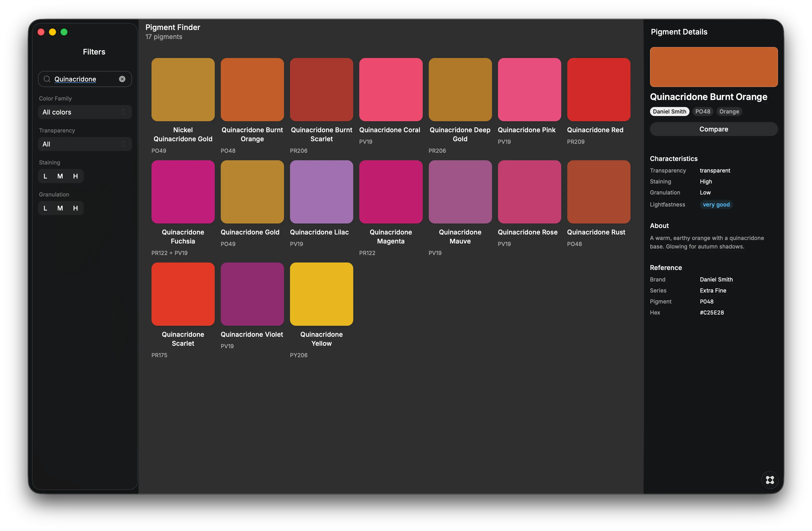
Task: Open the expand icon at bottom right
Action: coord(770,480)
